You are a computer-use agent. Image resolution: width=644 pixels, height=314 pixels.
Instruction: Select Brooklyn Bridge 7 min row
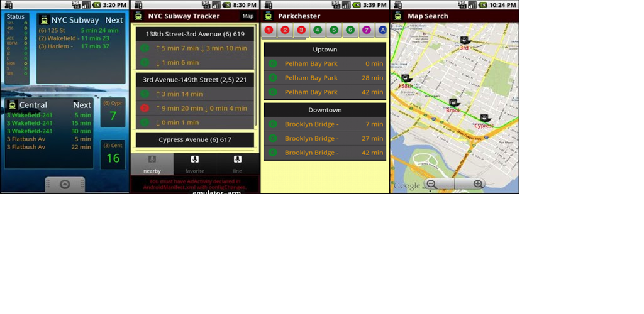pyautogui.click(x=325, y=124)
